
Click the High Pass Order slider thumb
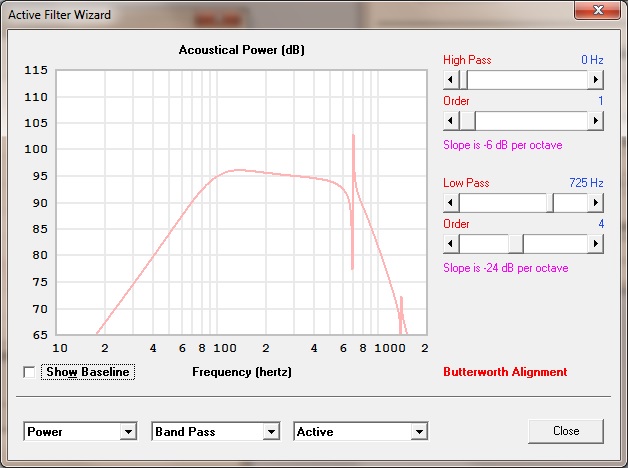(x=467, y=121)
